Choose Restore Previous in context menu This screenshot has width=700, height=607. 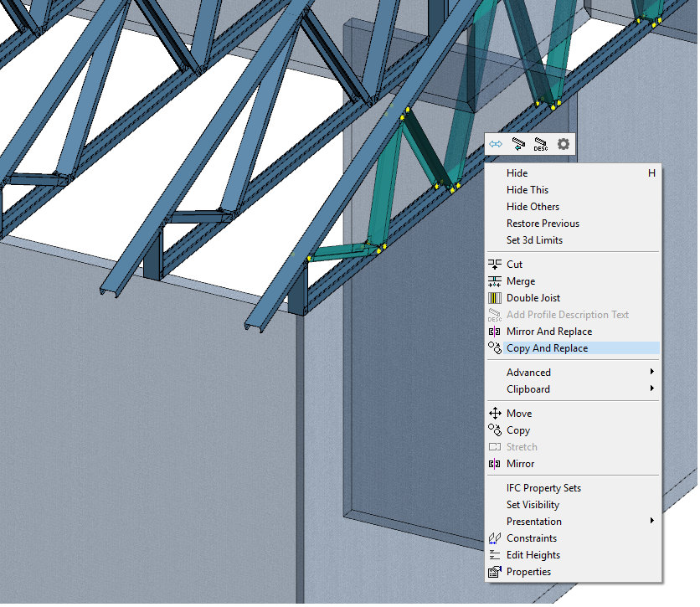pos(543,224)
